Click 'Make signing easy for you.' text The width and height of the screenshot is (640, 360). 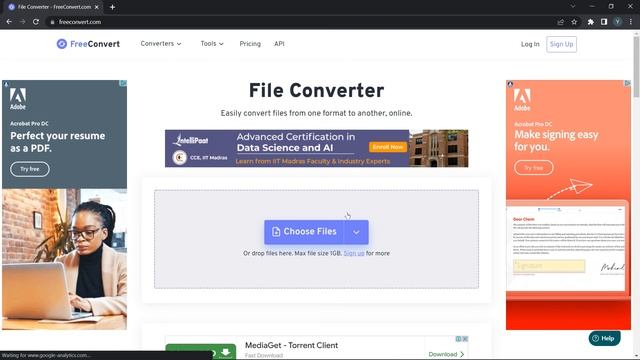pos(556,140)
